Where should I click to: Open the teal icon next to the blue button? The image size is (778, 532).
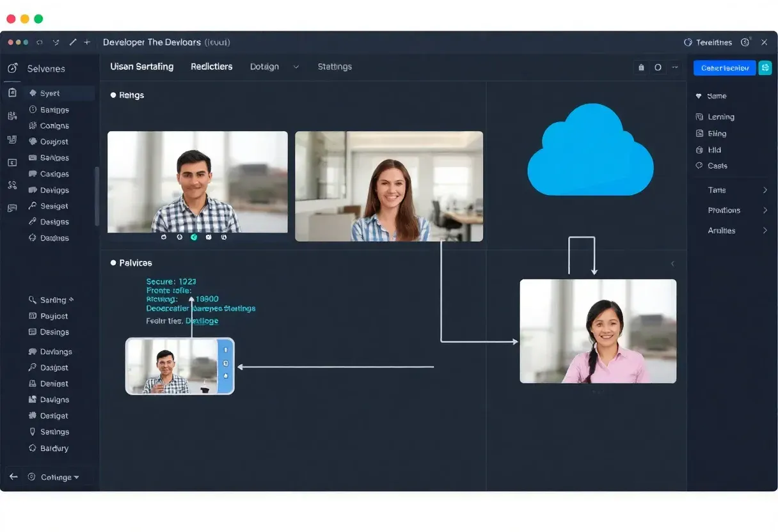pyautogui.click(x=765, y=67)
